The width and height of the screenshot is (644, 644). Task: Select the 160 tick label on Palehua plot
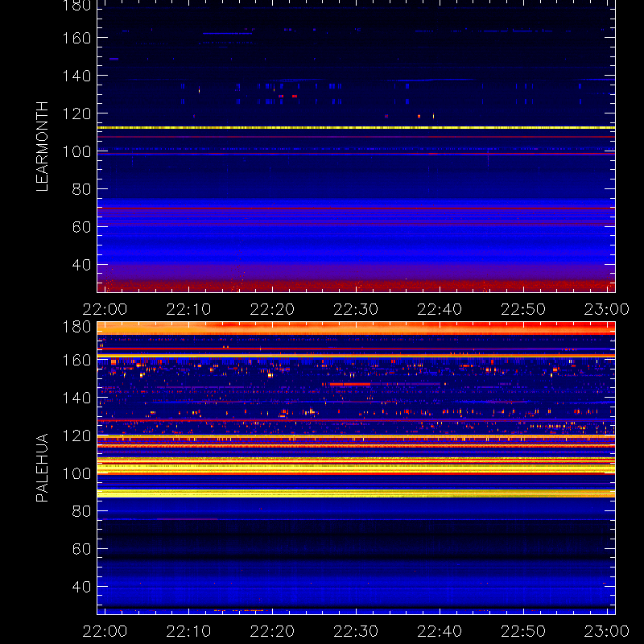point(76,360)
